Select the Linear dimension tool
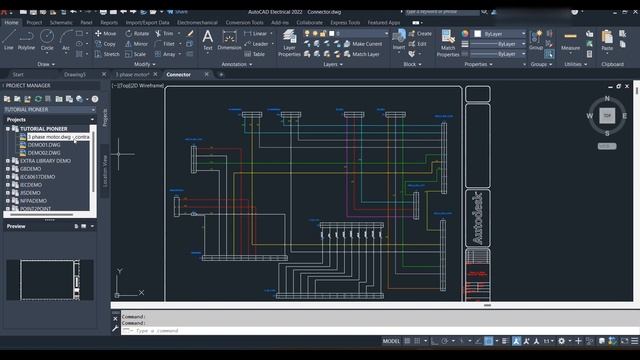The width and height of the screenshot is (640, 360). (256, 33)
